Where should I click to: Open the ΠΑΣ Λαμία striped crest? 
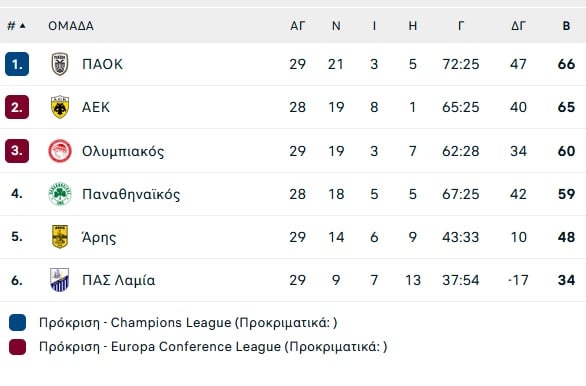click(x=60, y=280)
